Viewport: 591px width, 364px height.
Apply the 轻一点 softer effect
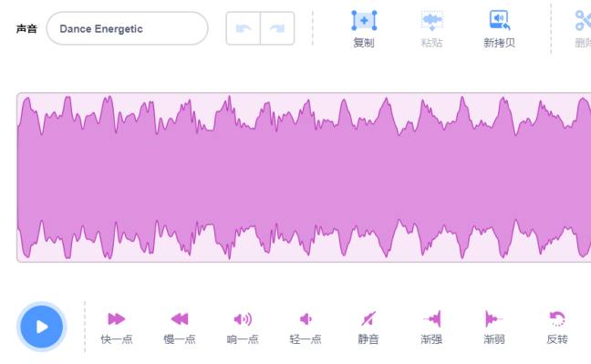[x=306, y=319]
